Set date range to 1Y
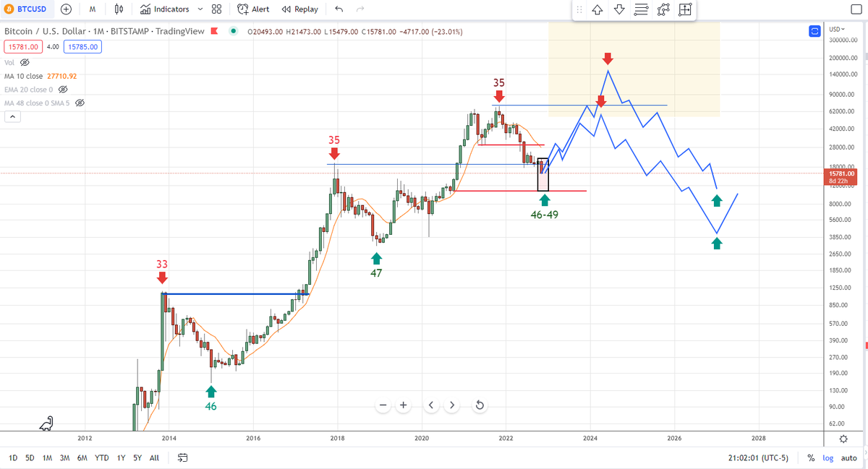This screenshot has height=469, width=868. click(121, 457)
